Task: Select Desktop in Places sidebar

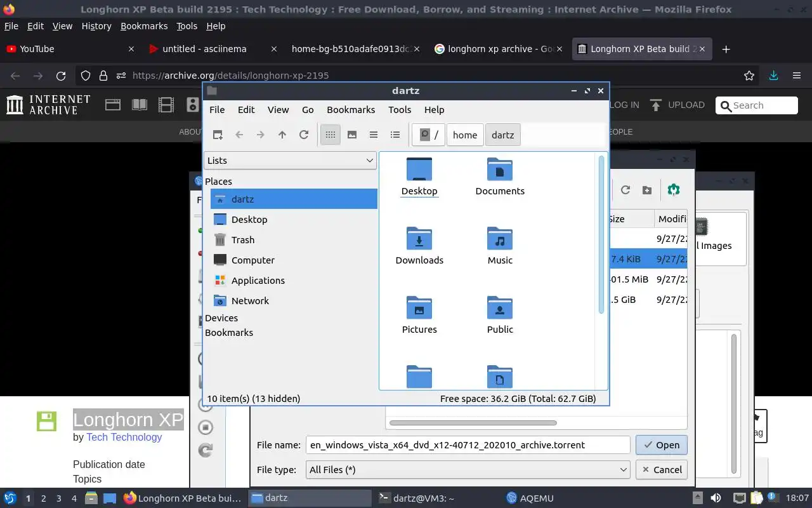Action: [294, 219]
